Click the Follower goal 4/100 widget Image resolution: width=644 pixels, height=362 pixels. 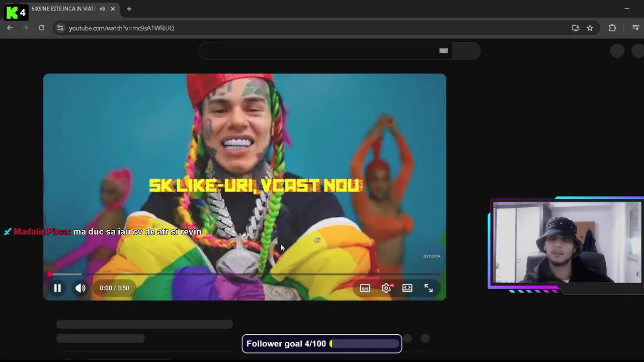(322, 344)
